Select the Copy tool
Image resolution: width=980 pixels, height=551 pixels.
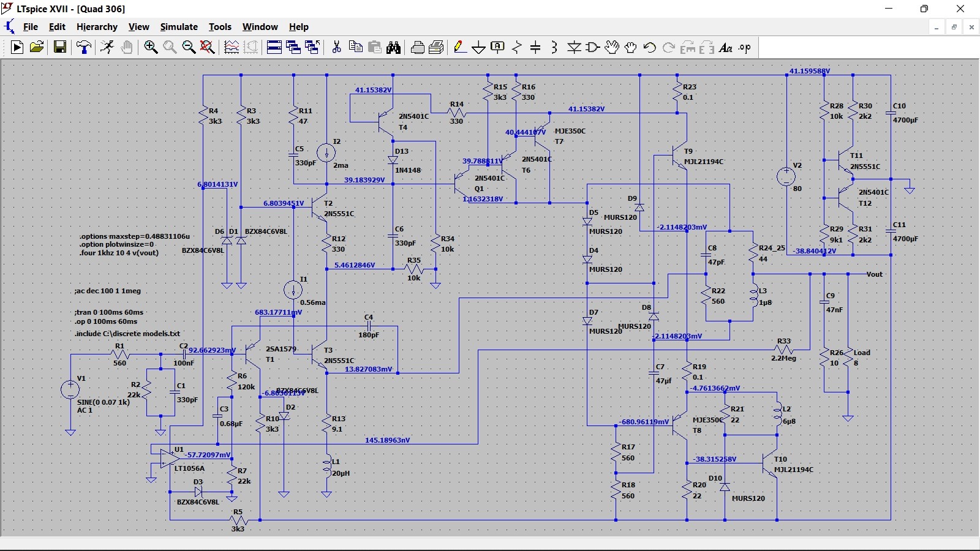tap(355, 47)
